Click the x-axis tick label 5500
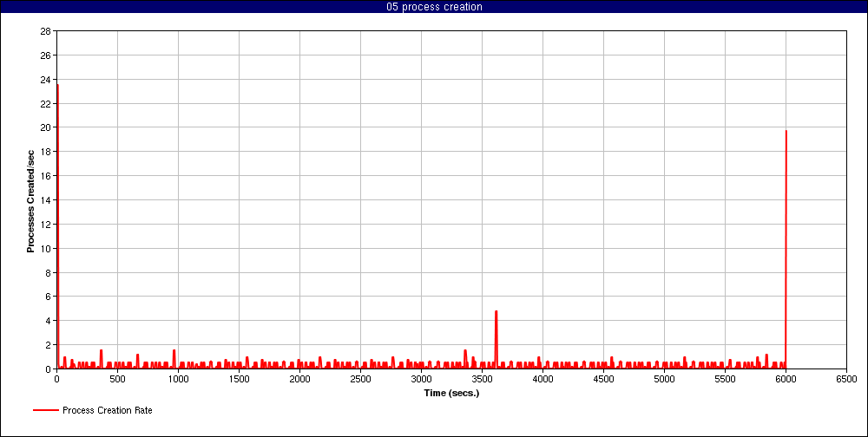 tap(725, 379)
